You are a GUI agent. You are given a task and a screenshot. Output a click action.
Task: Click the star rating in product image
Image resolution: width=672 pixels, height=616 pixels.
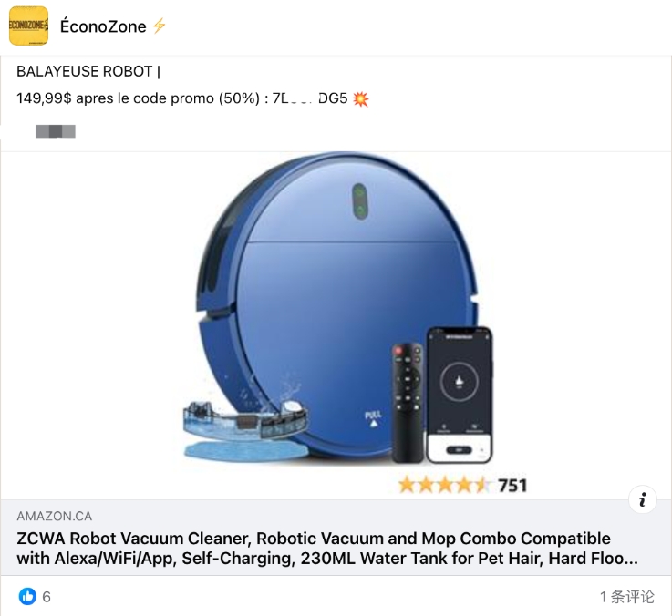444,486
